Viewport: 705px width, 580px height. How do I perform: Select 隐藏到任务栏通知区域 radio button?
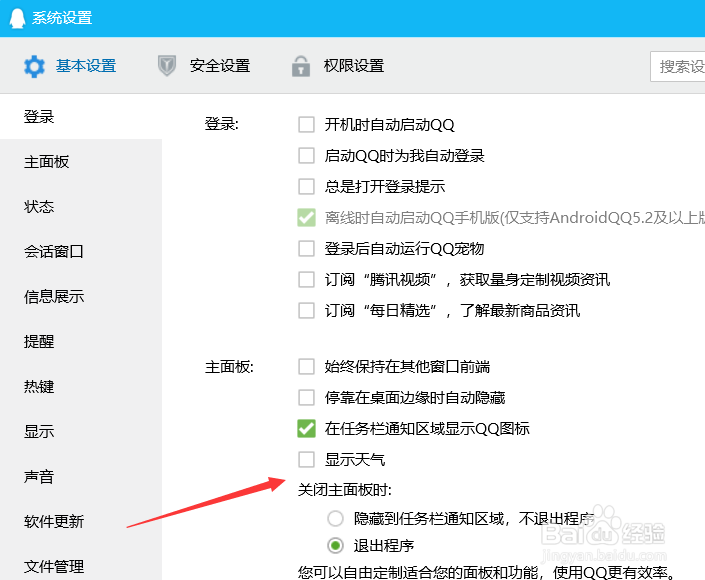click(335, 518)
